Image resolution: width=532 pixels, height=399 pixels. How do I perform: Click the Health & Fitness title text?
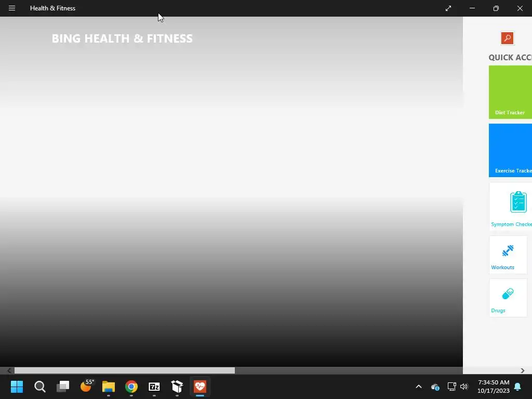tap(52, 8)
